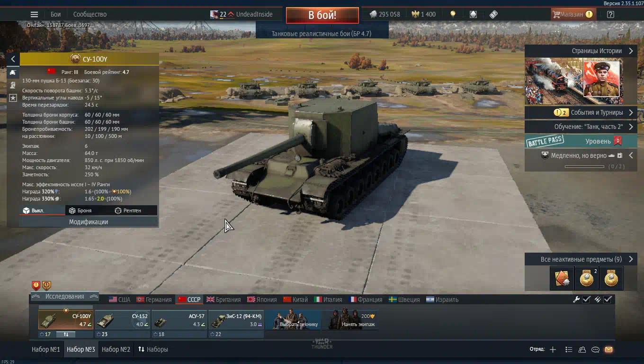Select the ЗиС-12 (94-КМ) crew slot
The height and width of the screenshot is (364, 644).
tap(236, 319)
